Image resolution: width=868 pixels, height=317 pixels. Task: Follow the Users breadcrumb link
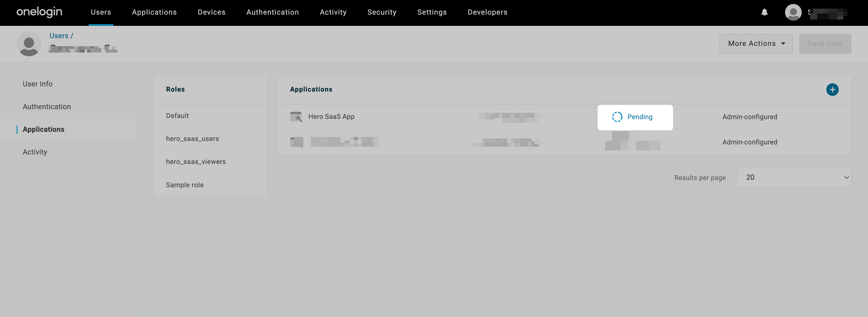[x=59, y=35]
